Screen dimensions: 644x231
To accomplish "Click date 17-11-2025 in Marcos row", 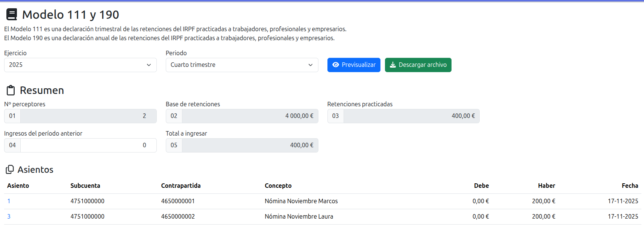I will coord(623,201).
